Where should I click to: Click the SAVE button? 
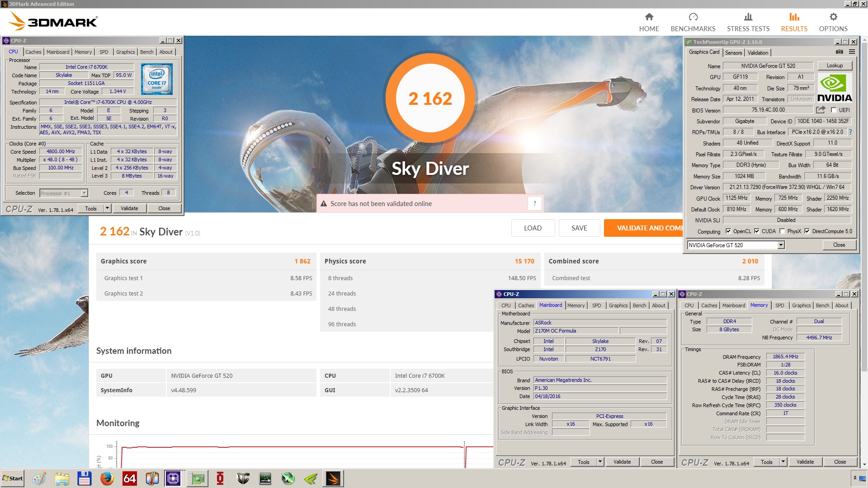(x=579, y=228)
